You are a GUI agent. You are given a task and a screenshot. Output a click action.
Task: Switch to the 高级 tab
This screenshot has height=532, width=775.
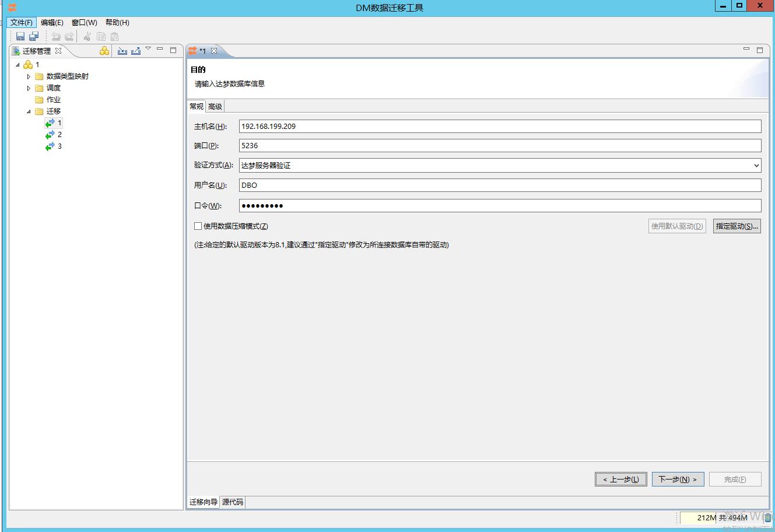(215, 106)
